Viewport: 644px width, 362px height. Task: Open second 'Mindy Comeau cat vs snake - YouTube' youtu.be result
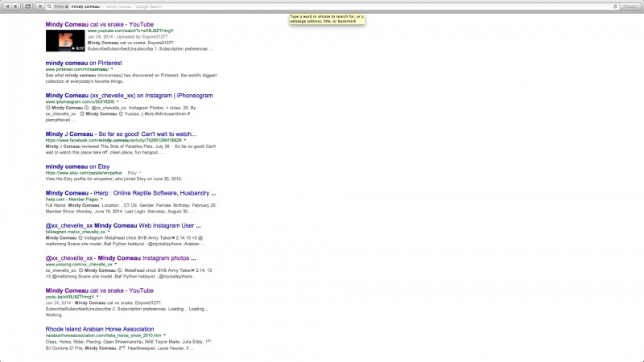(x=99, y=290)
